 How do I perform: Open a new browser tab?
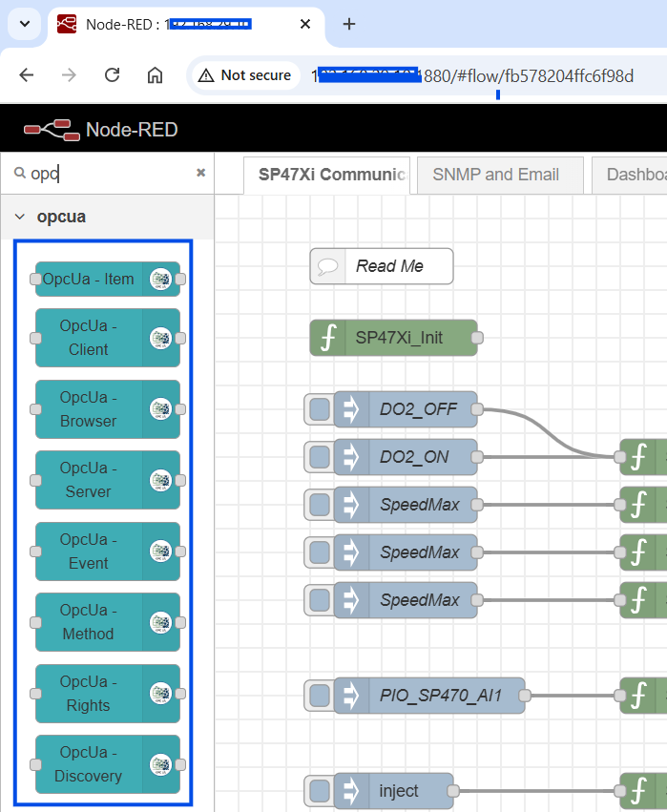pos(349,24)
